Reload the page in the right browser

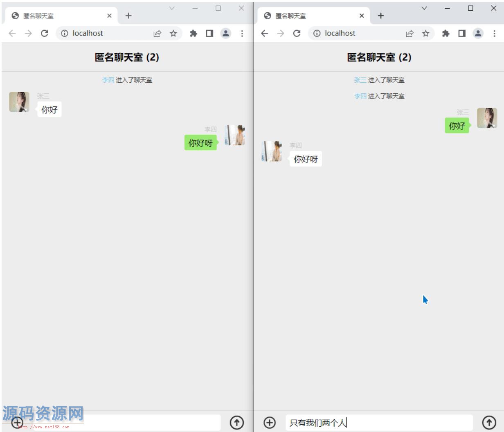[297, 34]
